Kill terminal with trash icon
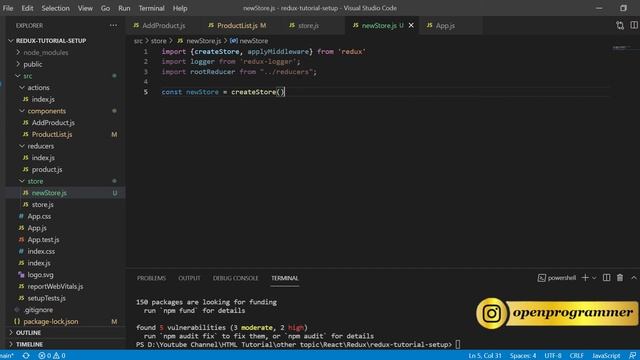The height and width of the screenshot is (360, 640). 620,278
